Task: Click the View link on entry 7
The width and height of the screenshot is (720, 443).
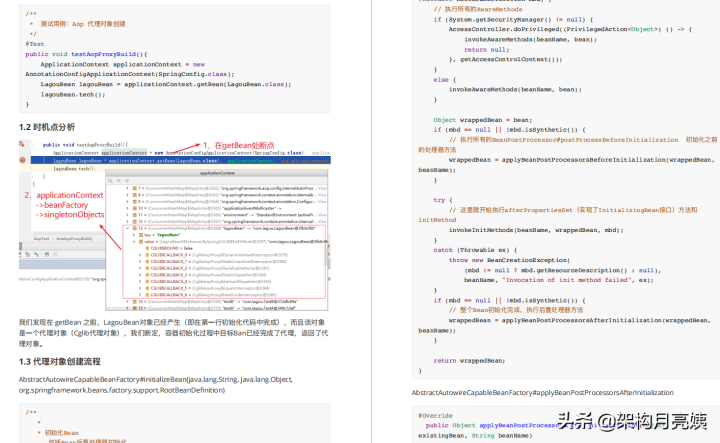Action: pyautogui.click(x=322, y=188)
